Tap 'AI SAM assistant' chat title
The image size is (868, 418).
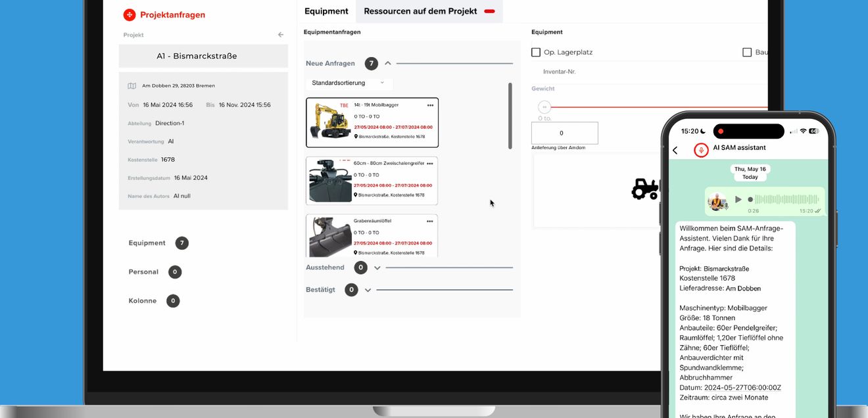point(740,148)
